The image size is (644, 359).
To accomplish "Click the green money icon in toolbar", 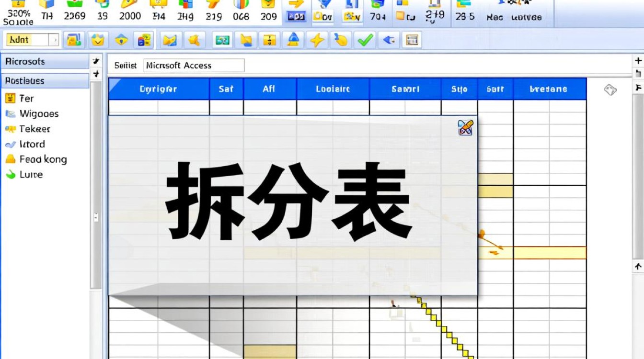I will [x=222, y=40].
